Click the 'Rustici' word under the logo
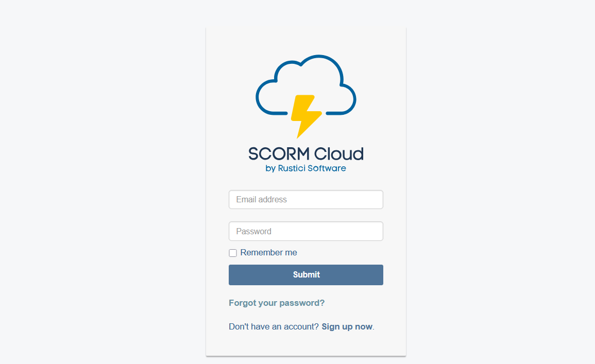This screenshot has height=364, width=595. (x=292, y=168)
